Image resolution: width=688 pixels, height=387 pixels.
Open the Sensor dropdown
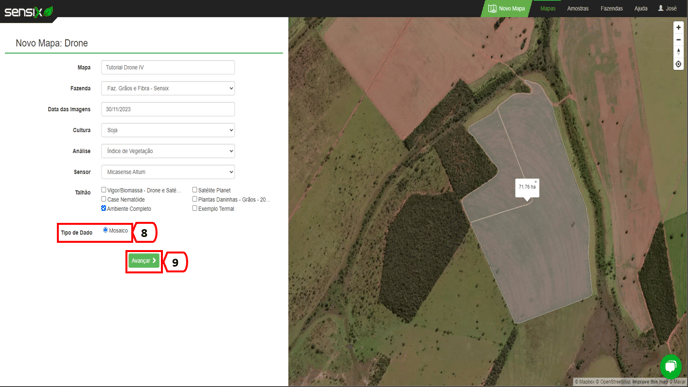pyautogui.click(x=168, y=172)
